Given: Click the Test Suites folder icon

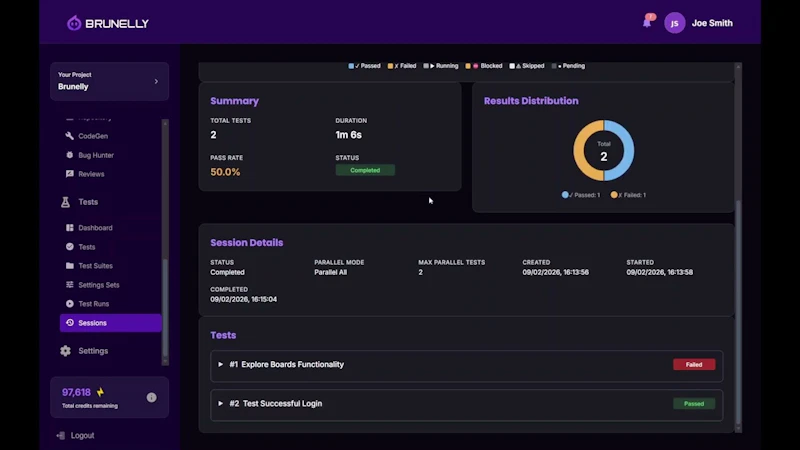Looking at the screenshot, I should (x=69, y=265).
